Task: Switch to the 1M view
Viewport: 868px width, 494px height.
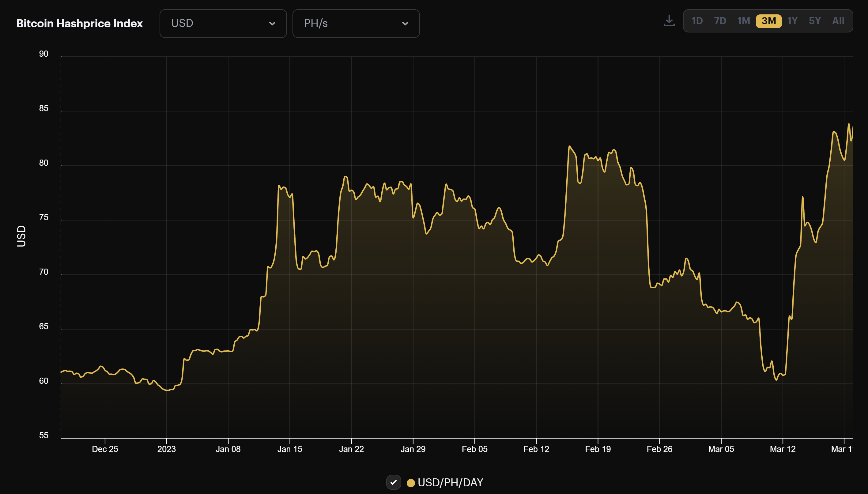Action: click(x=744, y=21)
